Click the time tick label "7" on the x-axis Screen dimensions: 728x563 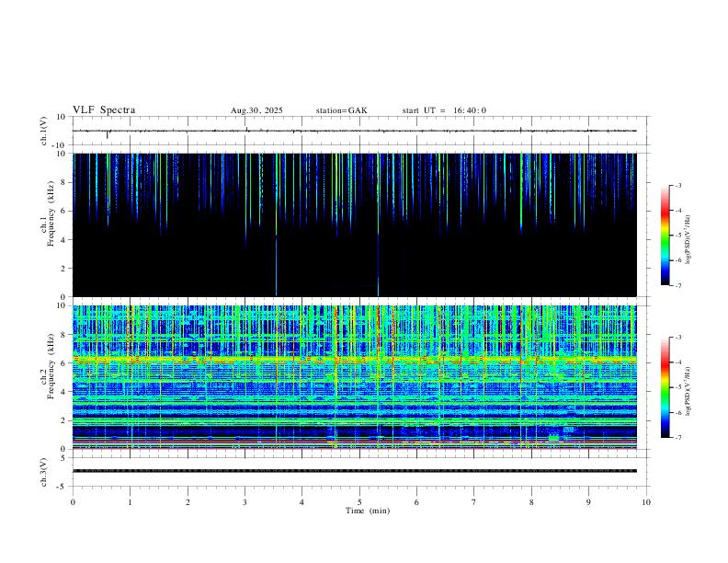point(474,502)
